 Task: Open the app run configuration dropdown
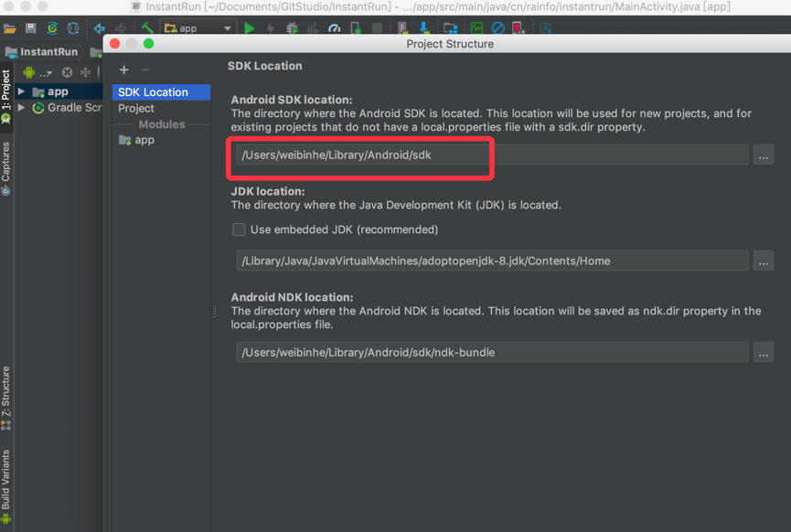(198, 28)
